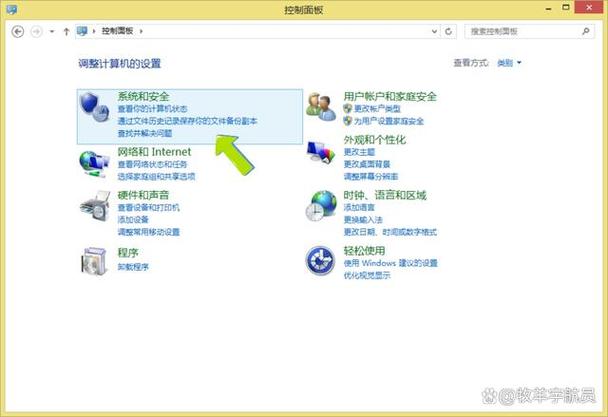Open the 查看你的计算机状态 link
The width and height of the screenshot is (608, 417).
pos(151,108)
